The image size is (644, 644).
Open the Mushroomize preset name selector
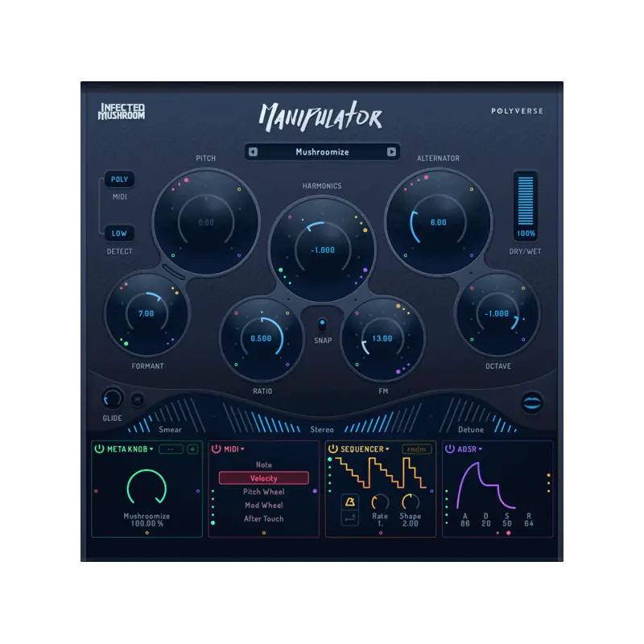(323, 152)
